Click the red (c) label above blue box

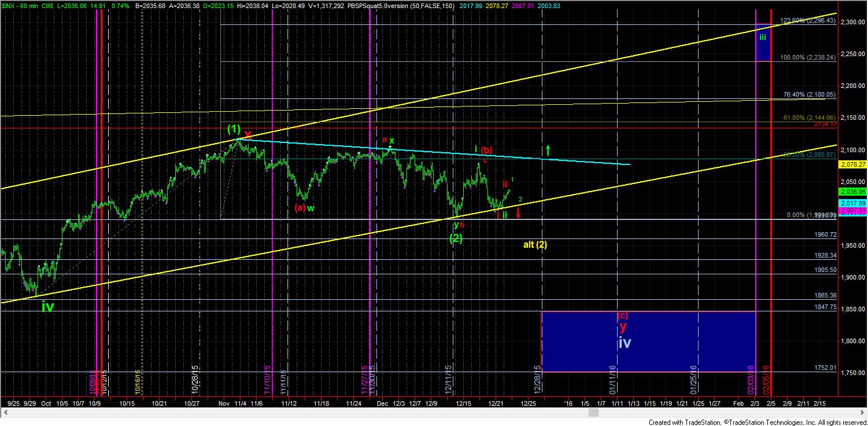(623, 316)
